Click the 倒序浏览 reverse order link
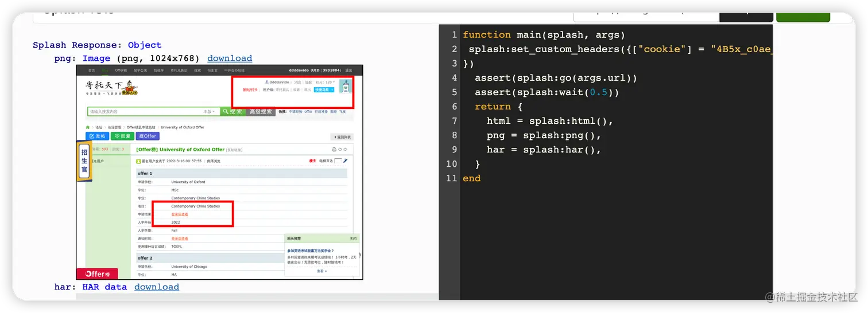This screenshot has width=868, height=313. (x=214, y=161)
